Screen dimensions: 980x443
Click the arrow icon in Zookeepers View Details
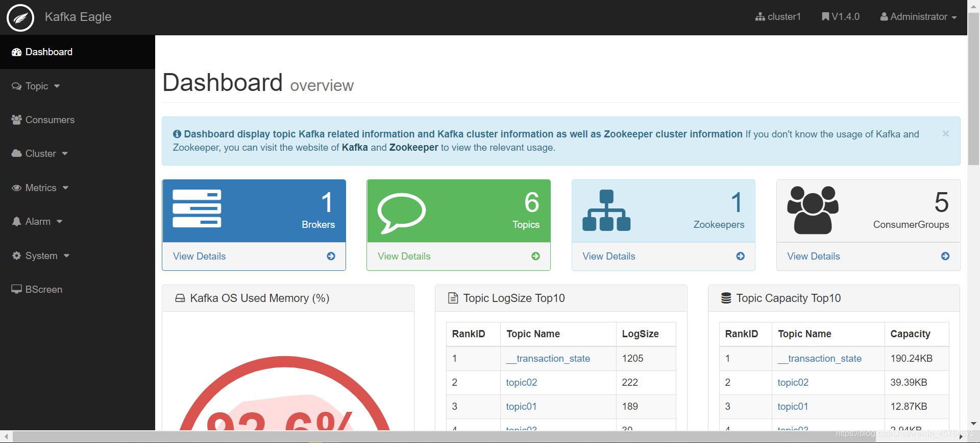click(741, 257)
